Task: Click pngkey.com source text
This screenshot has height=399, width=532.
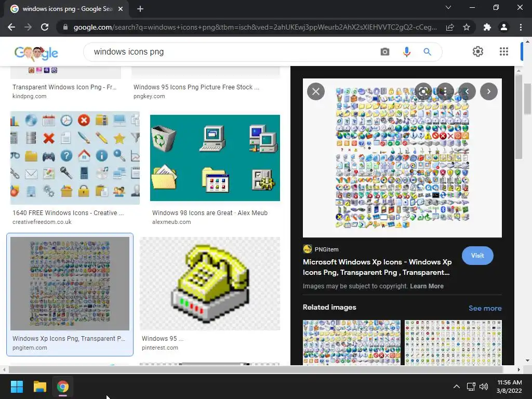Action: click(x=149, y=96)
